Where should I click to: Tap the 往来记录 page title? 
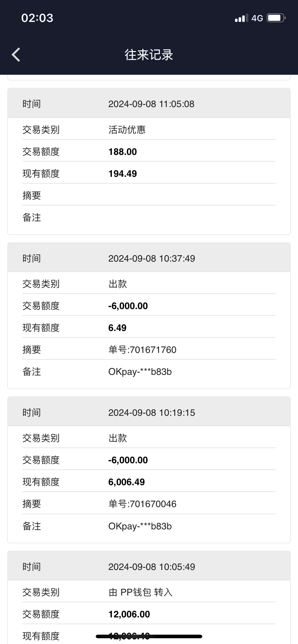tap(149, 55)
